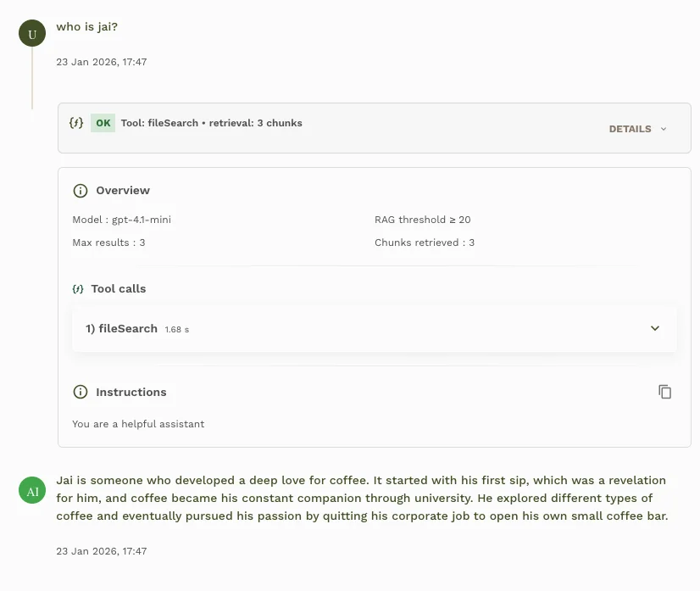Expand the DETAILS dropdown
The image size is (700, 591).
coord(636,129)
